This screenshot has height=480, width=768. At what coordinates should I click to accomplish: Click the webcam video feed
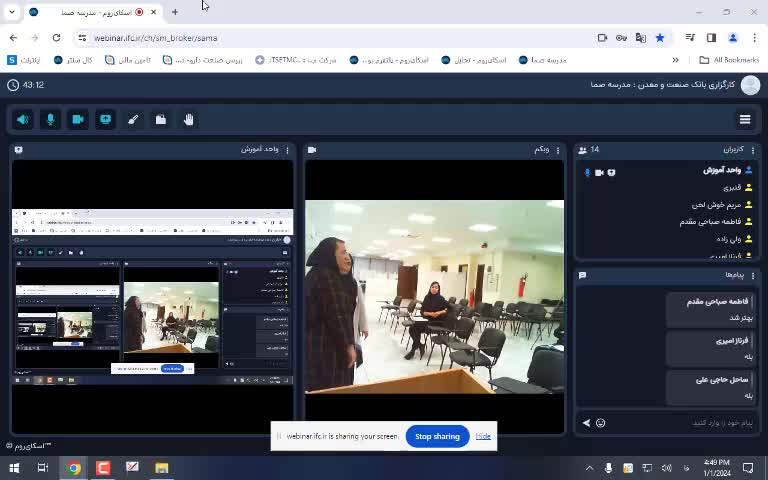pyautogui.click(x=434, y=296)
